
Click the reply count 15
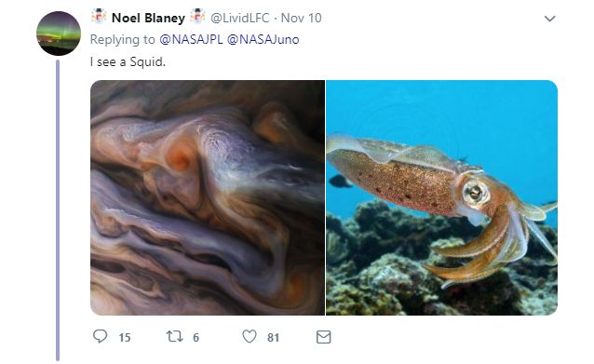pos(125,338)
